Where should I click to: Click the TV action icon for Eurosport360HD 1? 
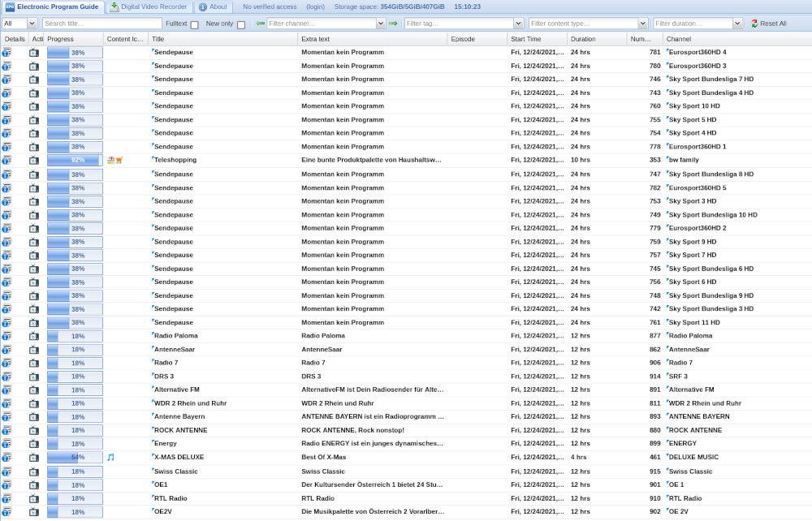[x=33, y=147]
